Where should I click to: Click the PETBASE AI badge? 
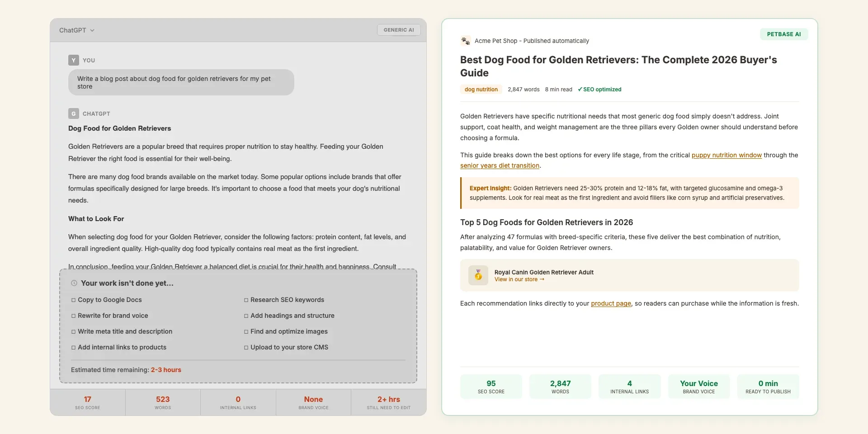[784, 34]
